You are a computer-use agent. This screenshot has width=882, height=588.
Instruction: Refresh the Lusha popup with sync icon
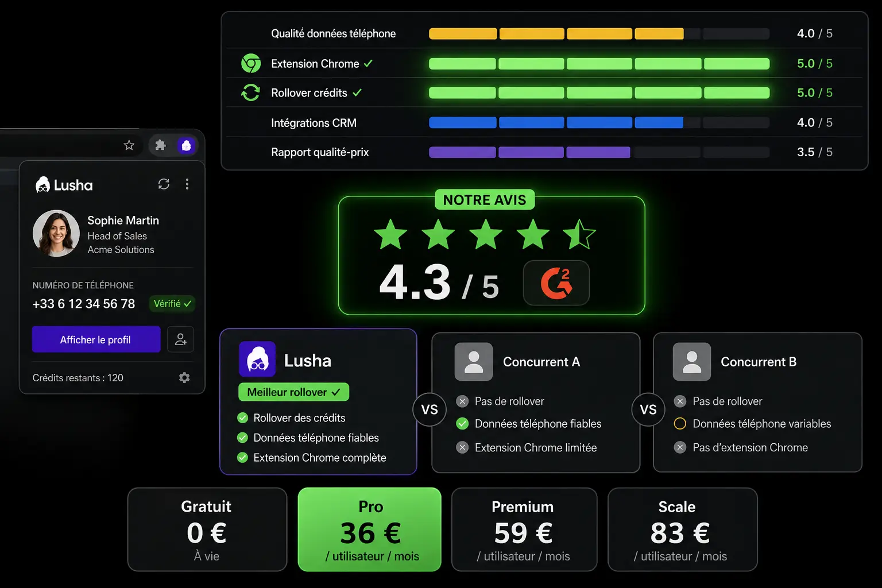pyautogui.click(x=164, y=184)
